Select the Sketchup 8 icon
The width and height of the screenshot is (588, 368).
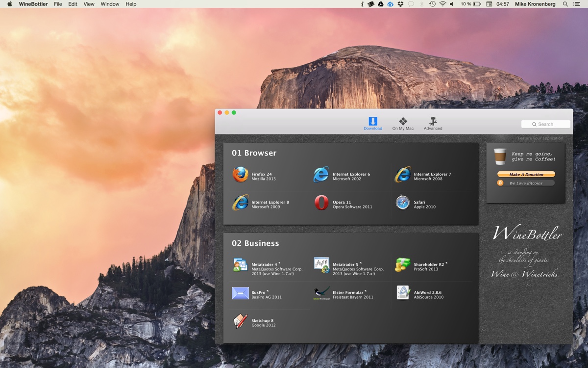click(x=240, y=321)
